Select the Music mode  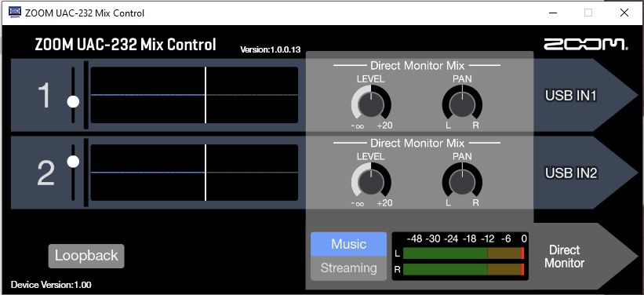point(349,244)
